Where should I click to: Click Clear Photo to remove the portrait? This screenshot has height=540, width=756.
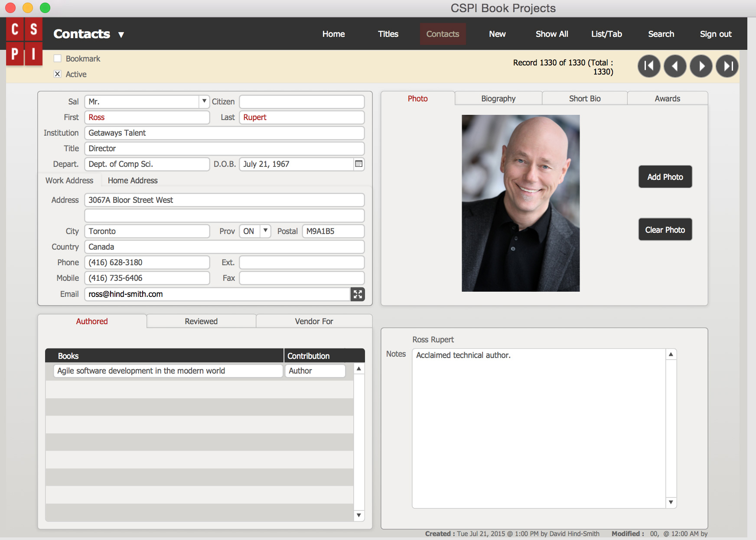click(x=665, y=229)
